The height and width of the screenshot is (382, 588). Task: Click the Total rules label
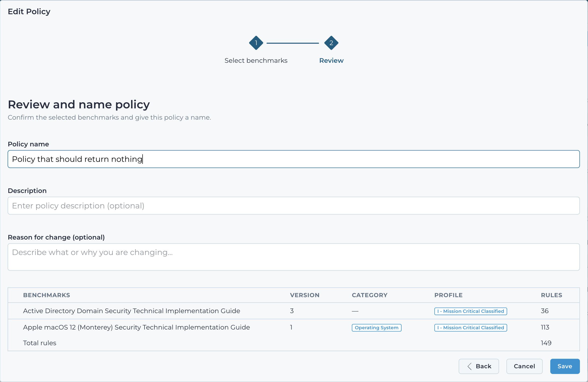pyautogui.click(x=39, y=343)
